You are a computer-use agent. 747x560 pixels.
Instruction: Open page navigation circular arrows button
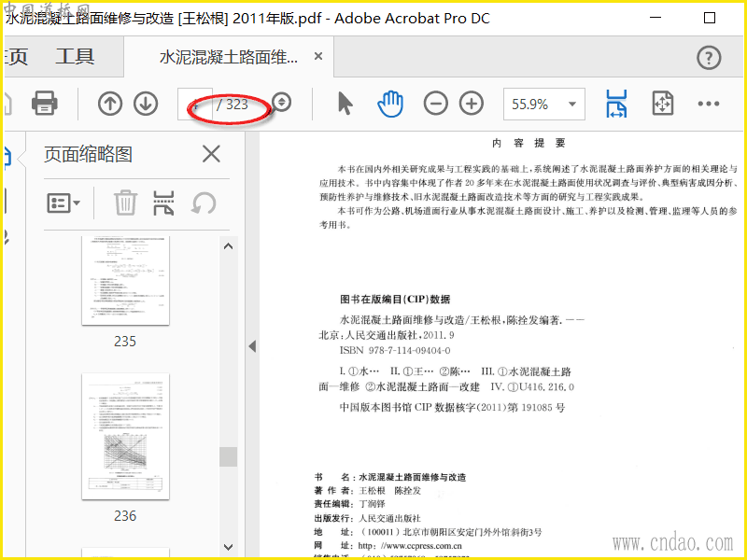tap(282, 102)
